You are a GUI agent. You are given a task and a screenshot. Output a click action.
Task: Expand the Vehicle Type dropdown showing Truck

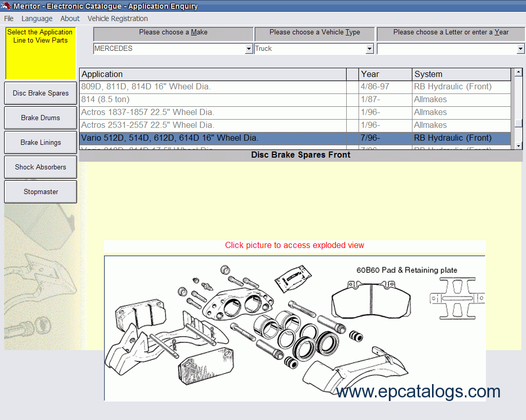tap(369, 49)
